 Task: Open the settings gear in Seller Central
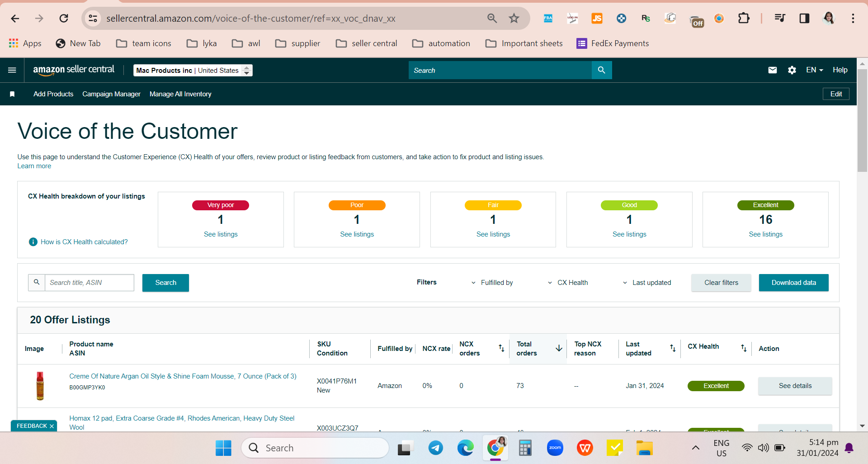(792, 70)
